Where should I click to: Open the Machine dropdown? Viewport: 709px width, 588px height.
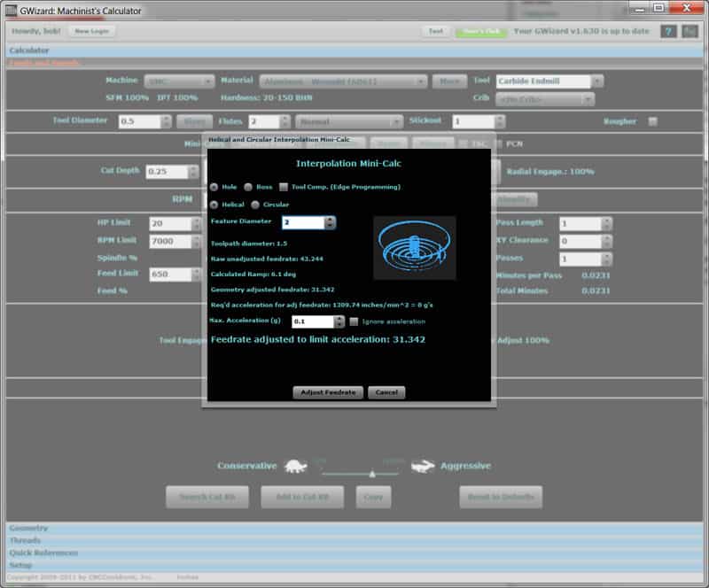179,81
